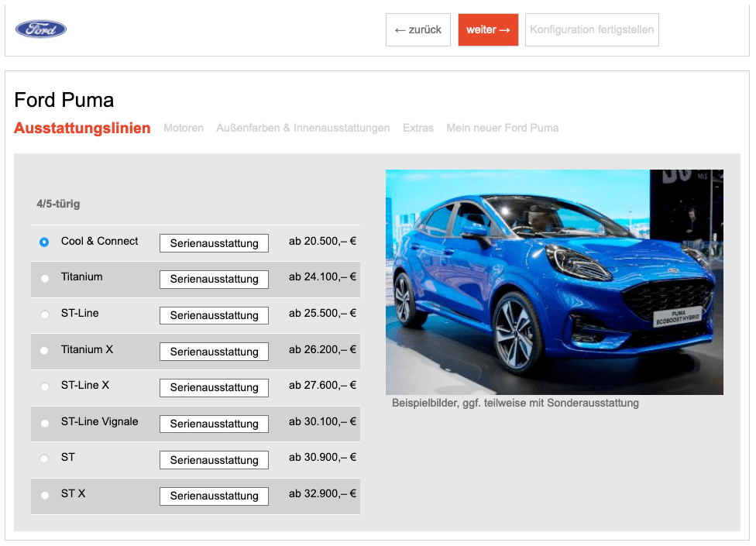Select the ST-Line X radio button
The height and width of the screenshot is (546, 756).
[x=44, y=386]
